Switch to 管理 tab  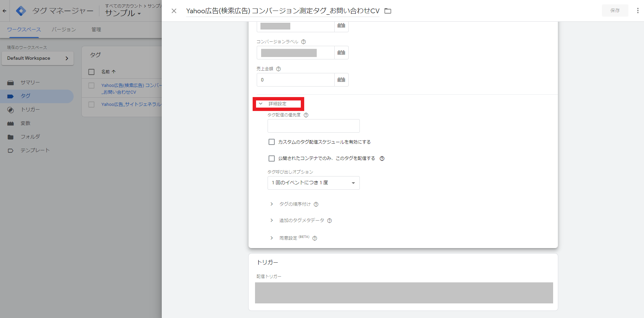click(96, 30)
